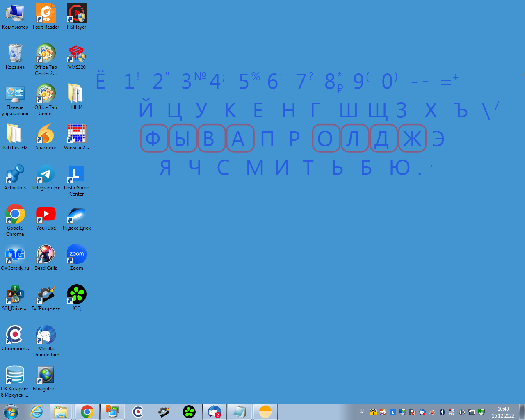Launch Internet Explorer from the taskbar
The width and height of the screenshot is (525, 420).
(37, 412)
